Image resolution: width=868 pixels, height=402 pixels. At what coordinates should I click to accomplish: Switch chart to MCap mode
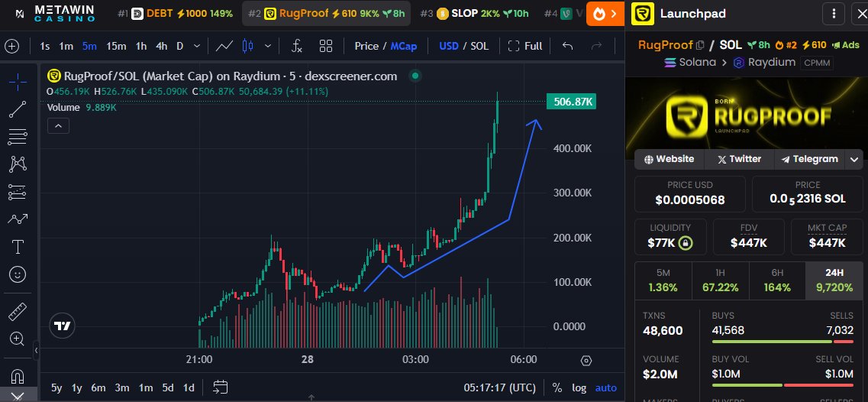pyautogui.click(x=404, y=46)
